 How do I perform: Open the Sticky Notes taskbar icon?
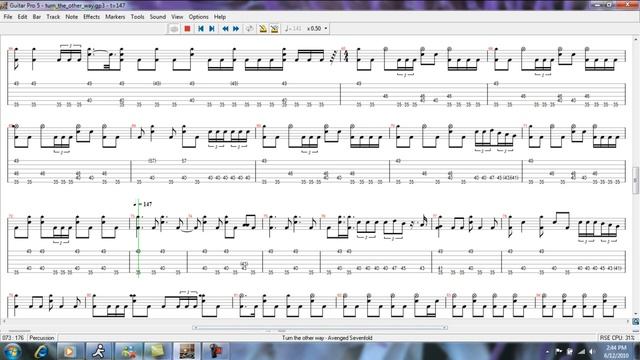pyautogui.click(x=157, y=351)
